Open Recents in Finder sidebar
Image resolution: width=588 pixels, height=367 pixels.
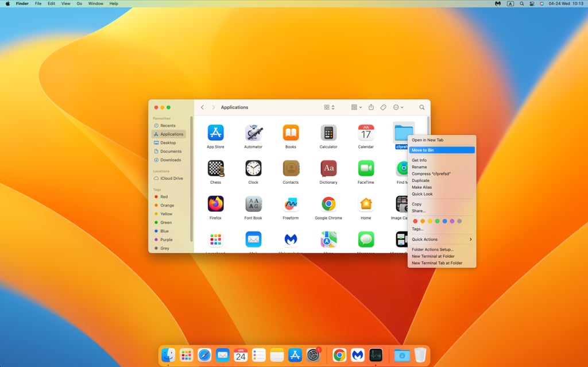(x=169, y=126)
